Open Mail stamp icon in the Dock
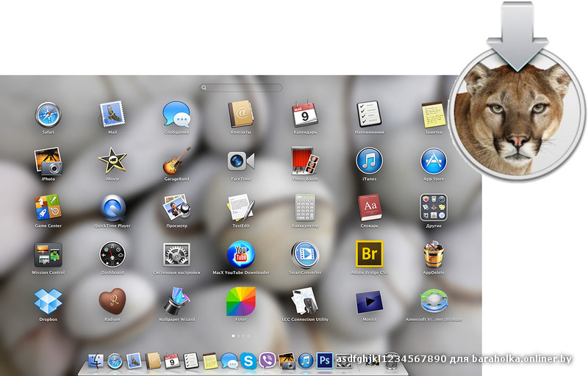The width and height of the screenshot is (588, 376). coord(134,361)
